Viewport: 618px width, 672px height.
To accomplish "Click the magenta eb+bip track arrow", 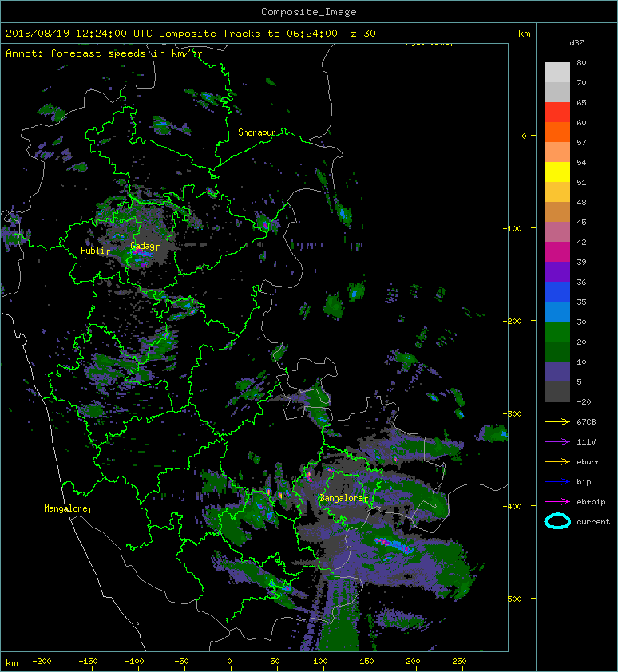I will tap(557, 501).
